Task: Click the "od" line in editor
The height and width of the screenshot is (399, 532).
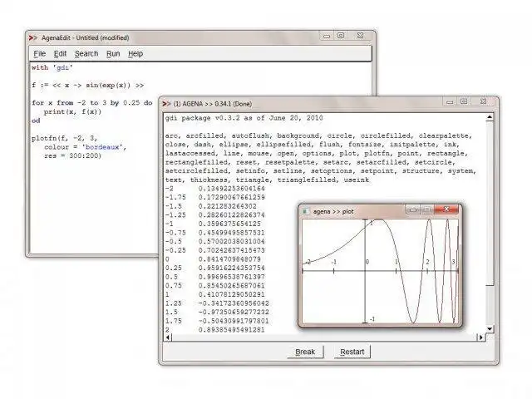Action: tap(36, 121)
